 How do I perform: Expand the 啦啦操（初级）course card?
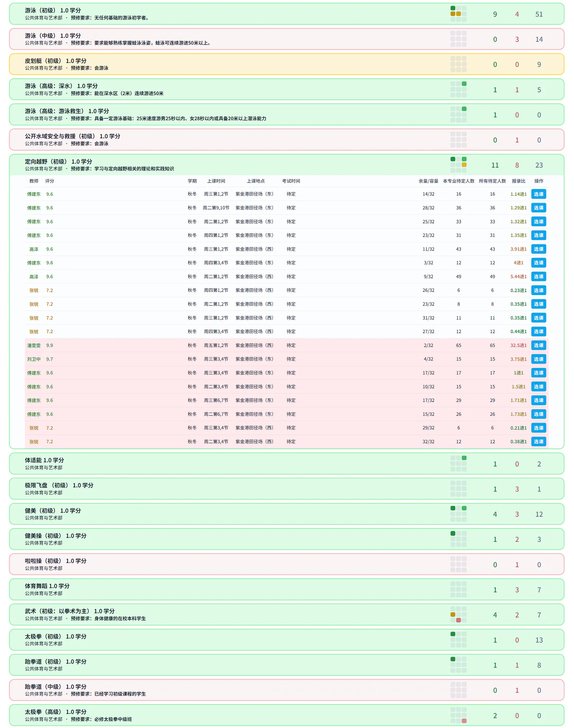[x=287, y=564]
